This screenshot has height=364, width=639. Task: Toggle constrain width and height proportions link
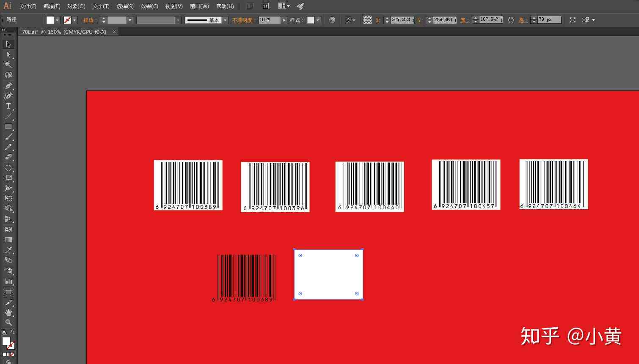[x=511, y=20]
